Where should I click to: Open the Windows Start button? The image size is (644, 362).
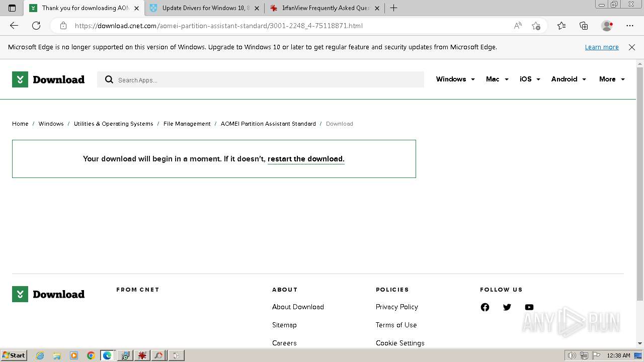coord(14,355)
